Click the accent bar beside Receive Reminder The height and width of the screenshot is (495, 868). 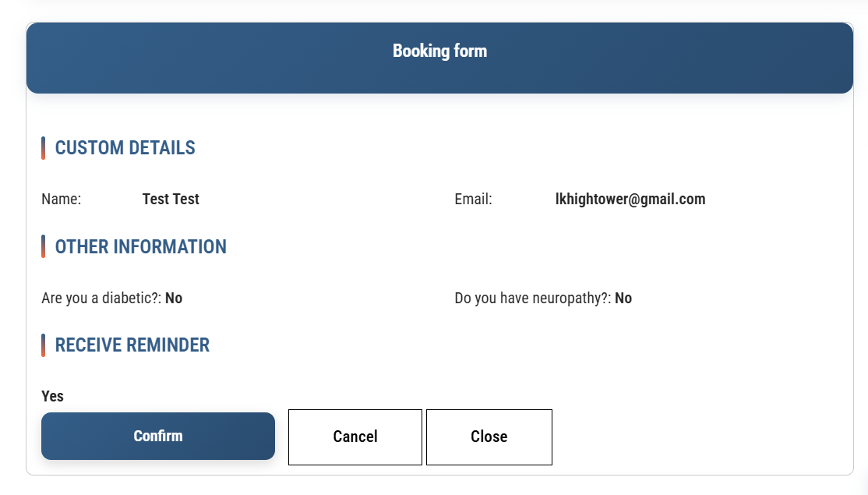[x=44, y=345]
